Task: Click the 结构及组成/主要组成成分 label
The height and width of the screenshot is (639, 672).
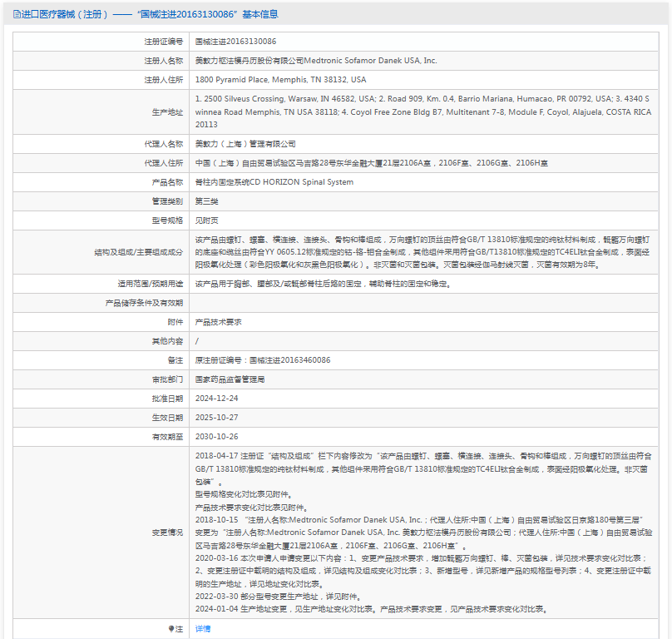Action: 139,252
